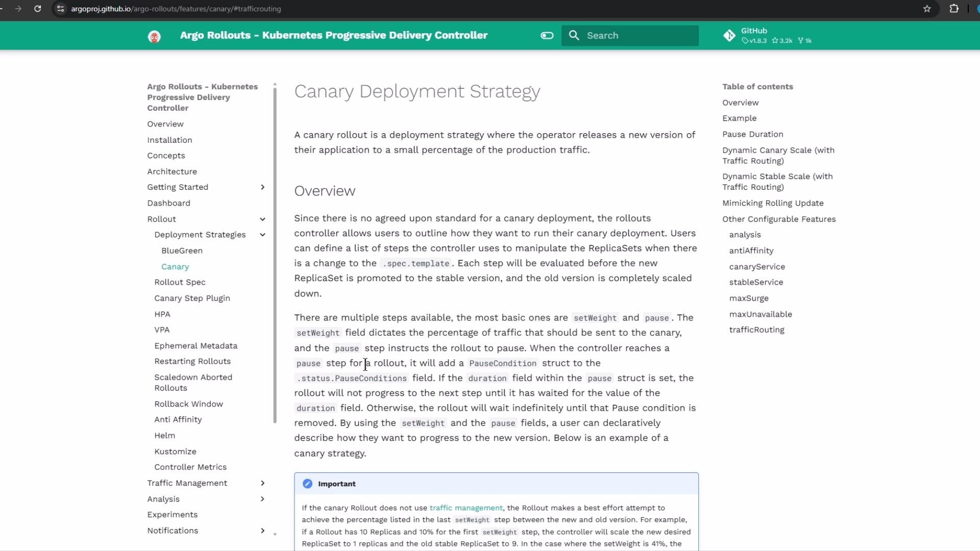Viewport: 980px width, 551px height.
Task: Click the sidebar scrollbar thumb
Action: point(275,255)
